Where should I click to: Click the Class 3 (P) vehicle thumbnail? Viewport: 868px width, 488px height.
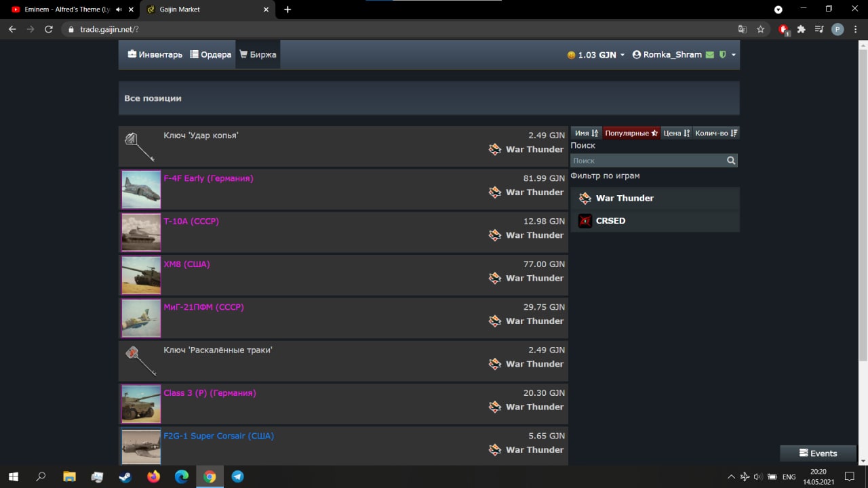[141, 404]
